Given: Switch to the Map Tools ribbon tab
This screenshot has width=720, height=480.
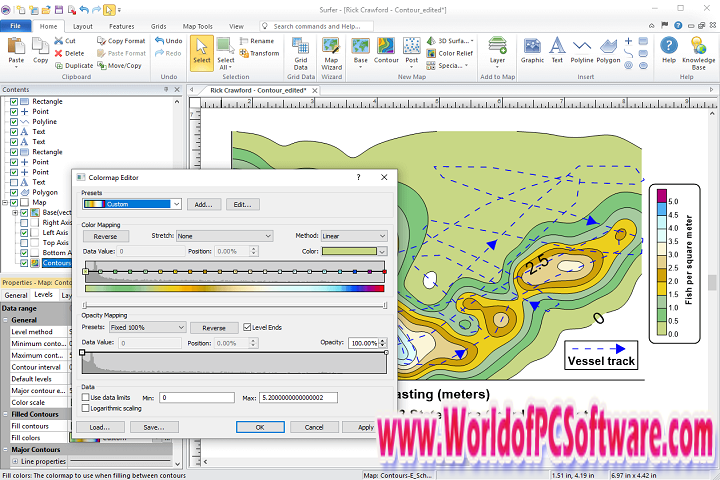Looking at the screenshot, I should (x=197, y=27).
